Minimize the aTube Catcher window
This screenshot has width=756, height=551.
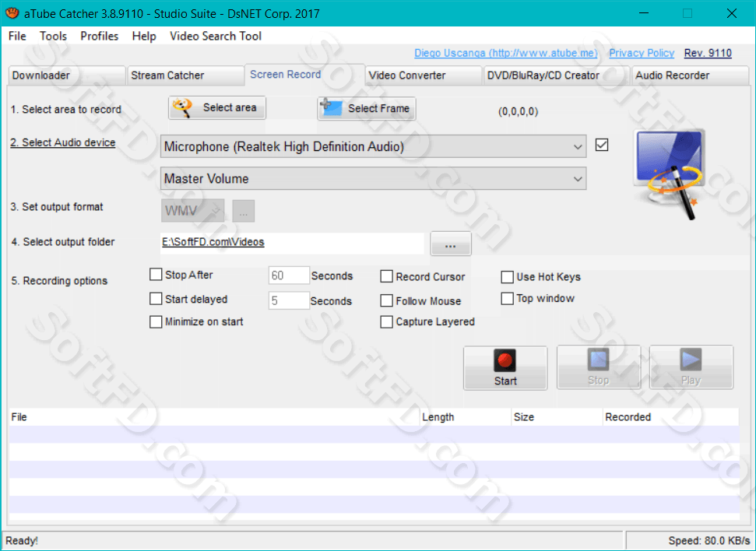(644, 13)
